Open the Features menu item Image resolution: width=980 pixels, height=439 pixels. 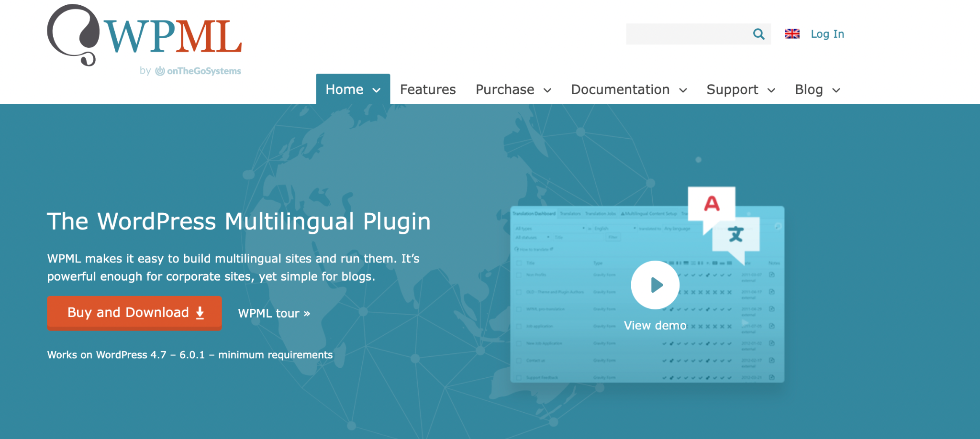tap(428, 90)
